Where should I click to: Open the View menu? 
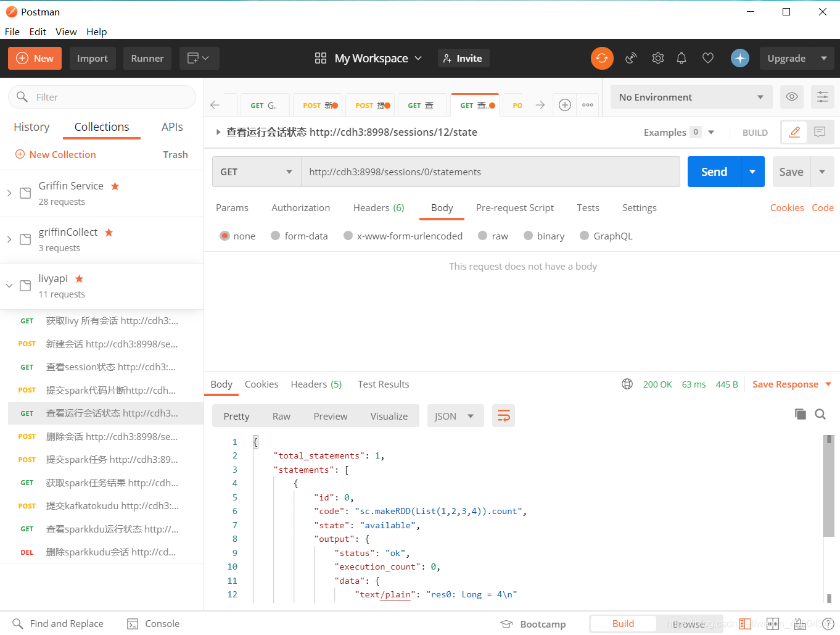tap(66, 31)
